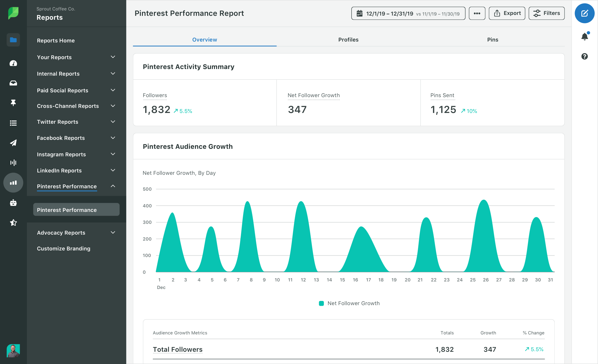This screenshot has height=364, width=598.
Task: Click the % Change column header
Action: click(533, 333)
